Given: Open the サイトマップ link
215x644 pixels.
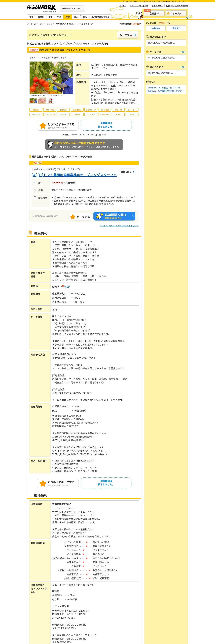Looking at the screenshot, I should (x=157, y=6).
